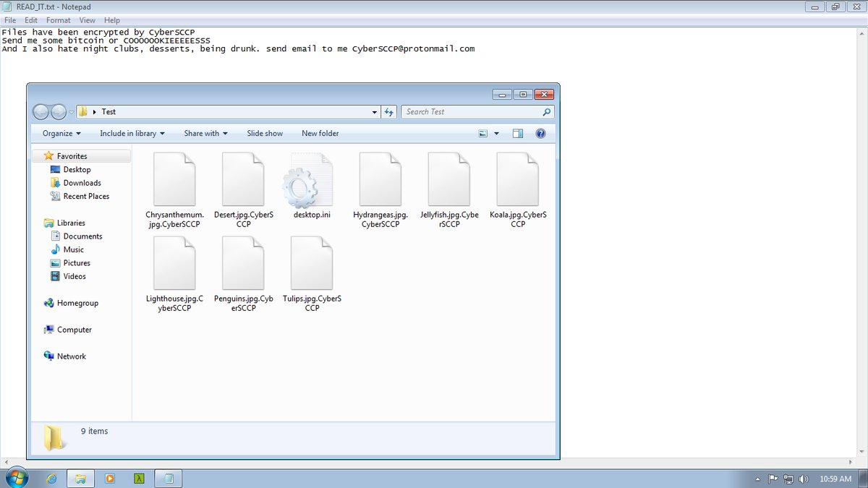Image resolution: width=868 pixels, height=488 pixels.
Task: Click the arrow before Test in the address bar
Action: click(95, 112)
